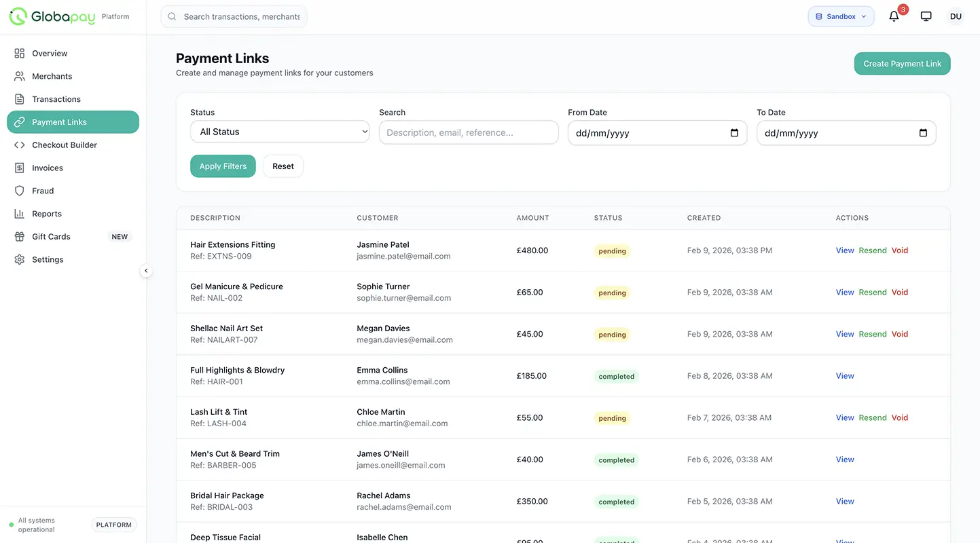Select Payment Links in sidebar
The width and height of the screenshot is (980, 543).
click(x=73, y=122)
